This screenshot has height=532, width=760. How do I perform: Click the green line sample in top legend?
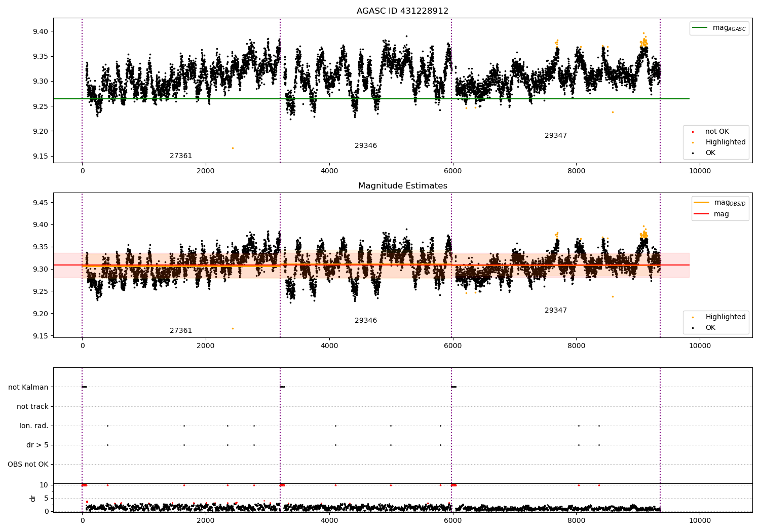(x=700, y=28)
